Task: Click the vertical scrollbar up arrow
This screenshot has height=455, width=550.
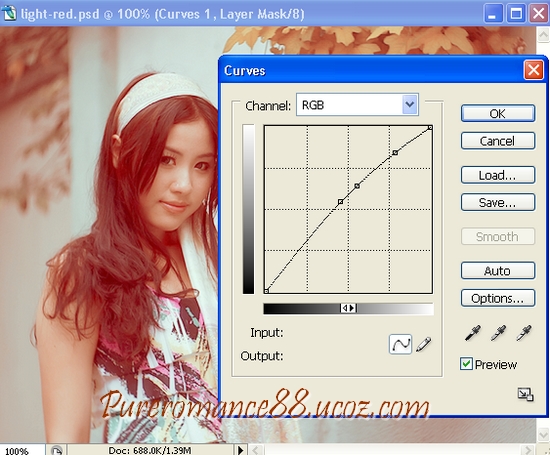Action: pos(543,34)
